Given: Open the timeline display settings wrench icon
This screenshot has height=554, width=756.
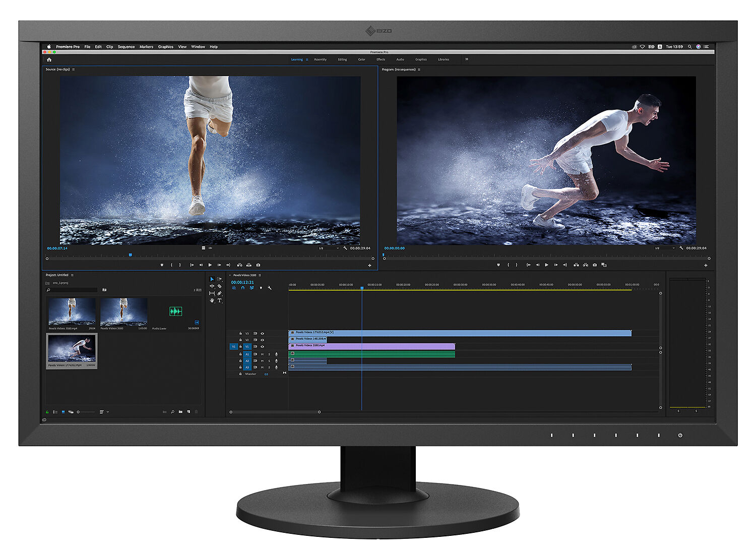Looking at the screenshot, I should 270,288.
